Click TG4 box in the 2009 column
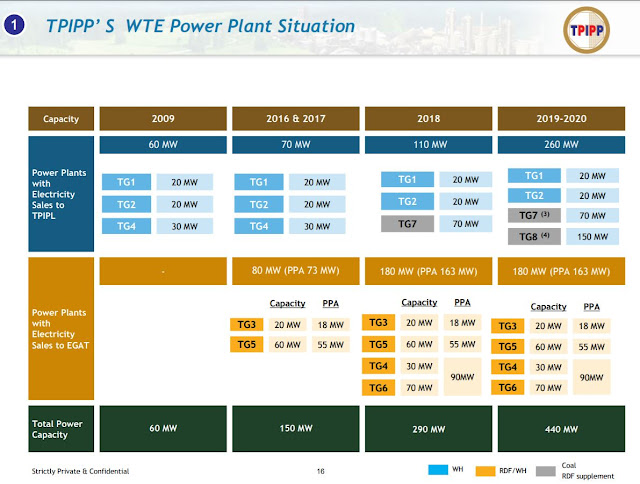The height and width of the screenshot is (484, 640). 126,226
